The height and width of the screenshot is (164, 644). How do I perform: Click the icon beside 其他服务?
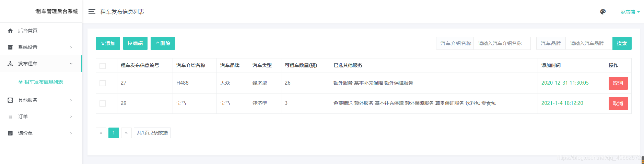click(10, 100)
